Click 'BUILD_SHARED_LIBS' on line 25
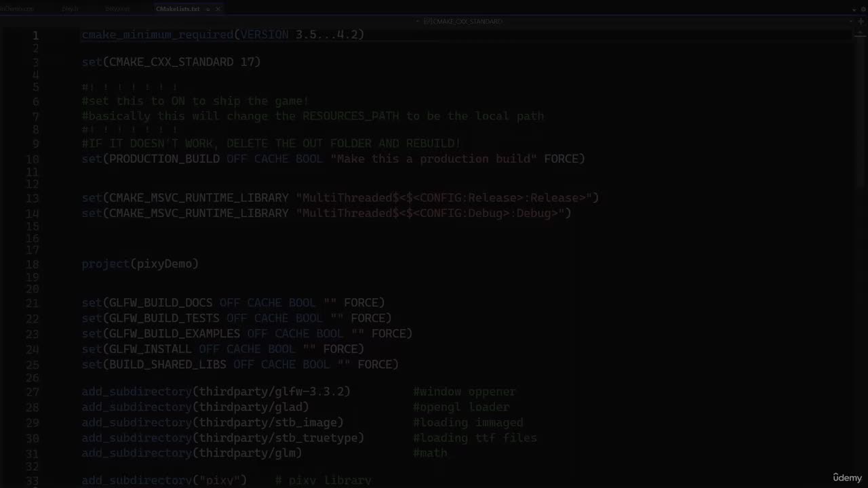 click(x=167, y=364)
